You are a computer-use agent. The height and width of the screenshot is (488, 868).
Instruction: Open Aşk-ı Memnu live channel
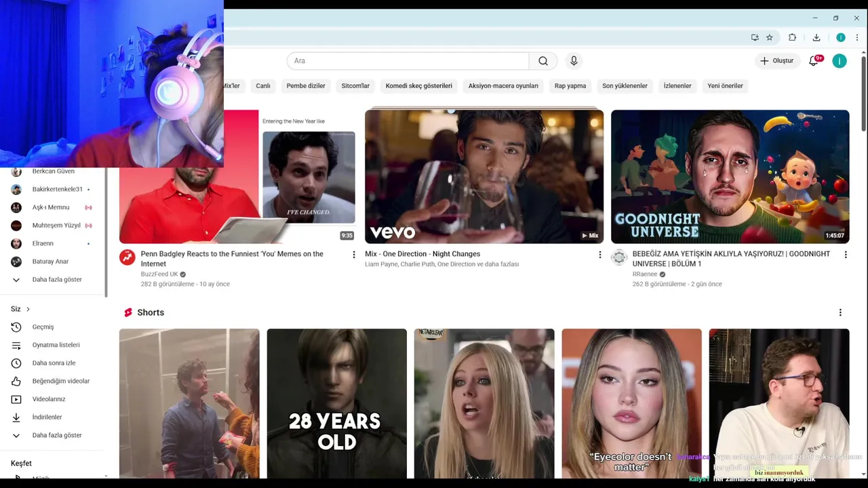51,207
